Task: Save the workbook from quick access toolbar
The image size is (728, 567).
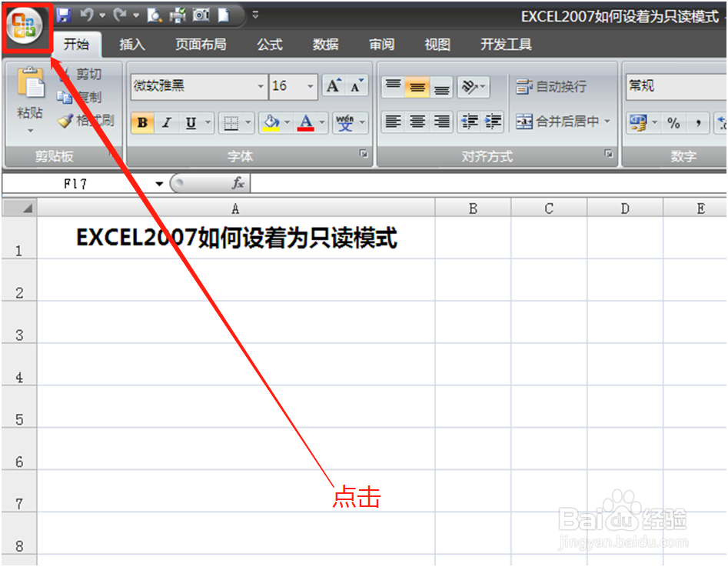Action: [64, 15]
